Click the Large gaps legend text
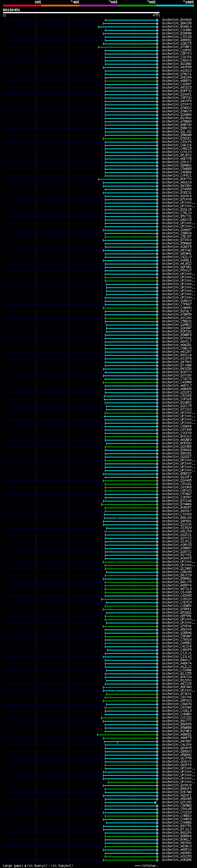The width and height of the screenshot is (197, 868). coord(38,865)
